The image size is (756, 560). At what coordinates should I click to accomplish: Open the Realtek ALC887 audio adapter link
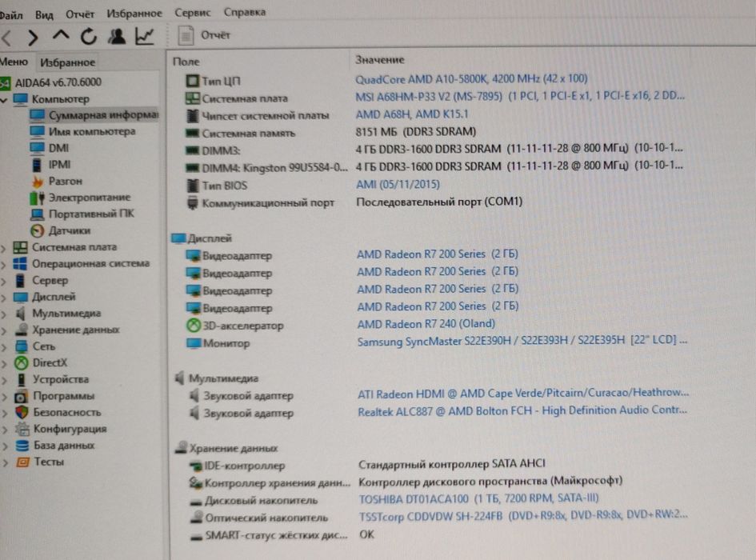[x=522, y=411]
